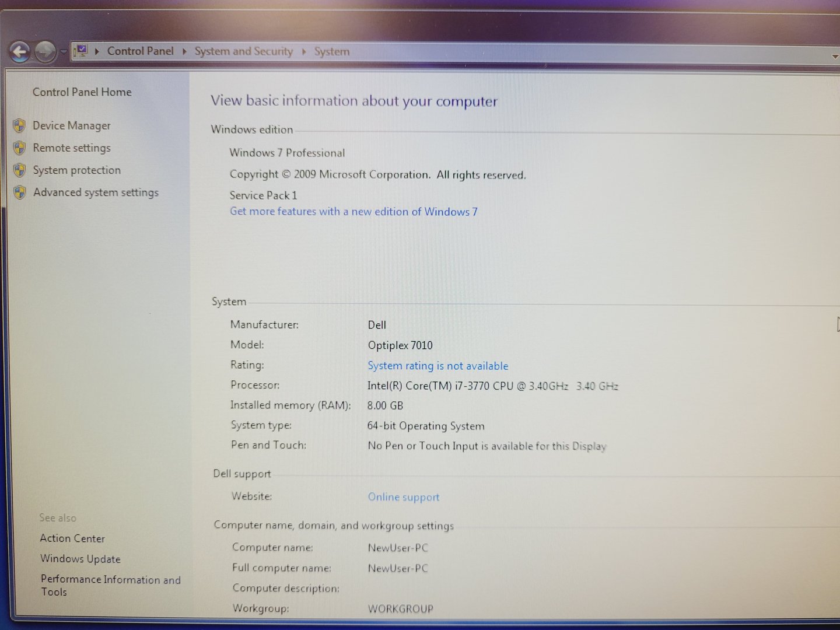Click the Optiplex 7010 model value
This screenshot has width=840, height=630.
(400, 345)
